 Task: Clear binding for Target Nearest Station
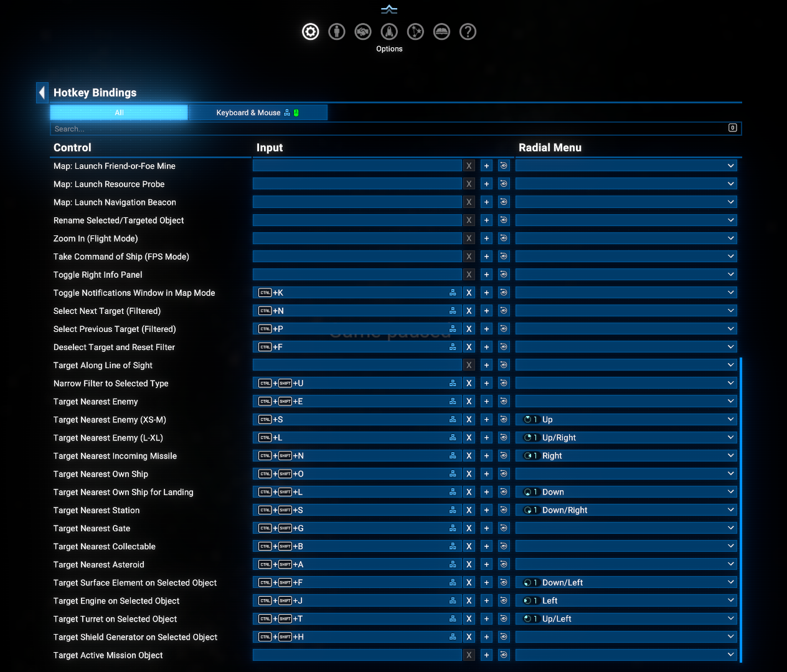(469, 510)
